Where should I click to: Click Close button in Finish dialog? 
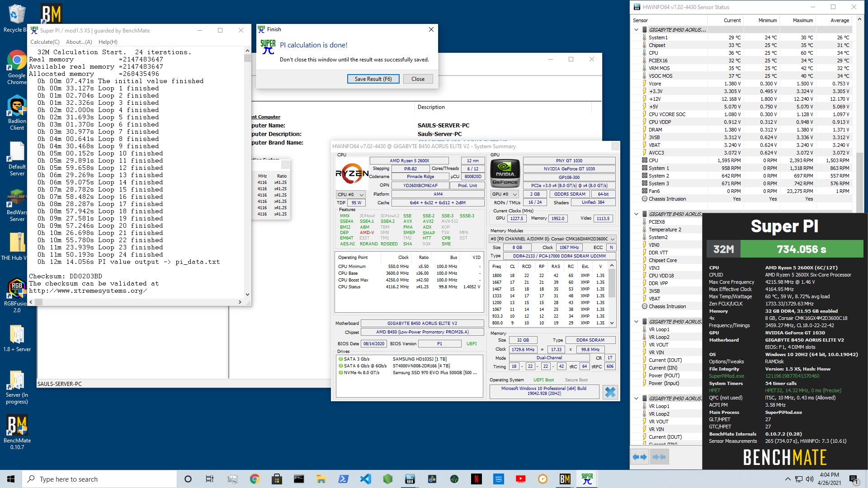[x=418, y=79]
